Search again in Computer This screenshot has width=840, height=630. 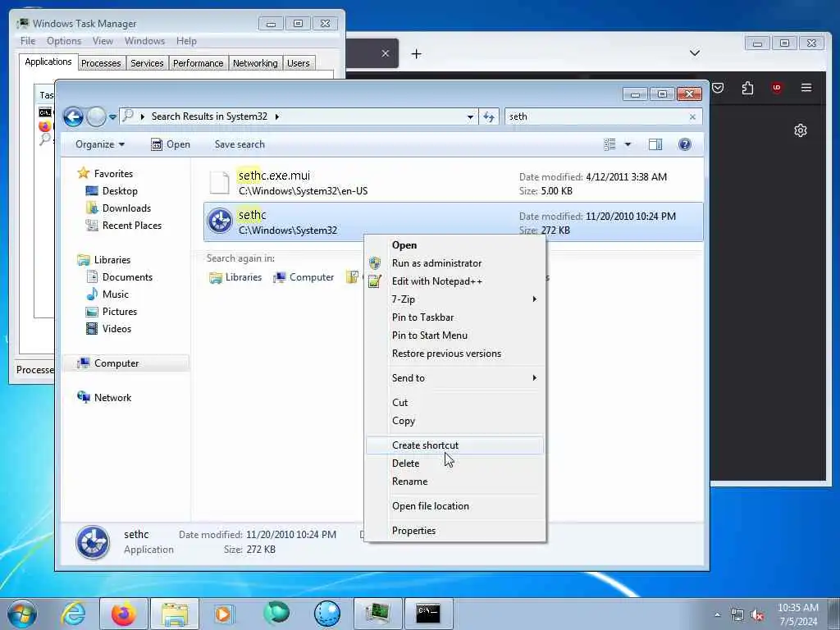[x=304, y=277]
